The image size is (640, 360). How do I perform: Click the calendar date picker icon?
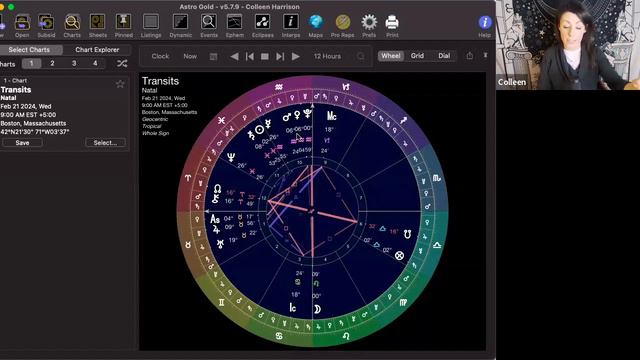click(x=213, y=56)
